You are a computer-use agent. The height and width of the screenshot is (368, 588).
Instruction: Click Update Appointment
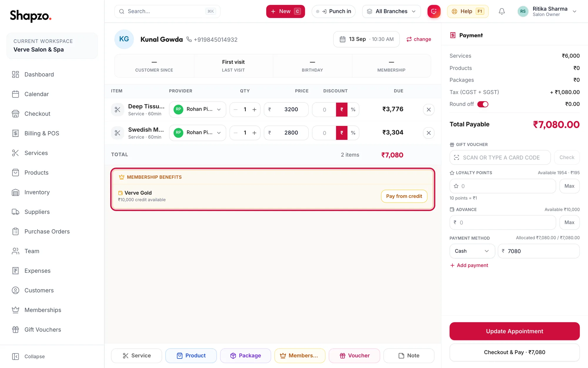(x=514, y=331)
